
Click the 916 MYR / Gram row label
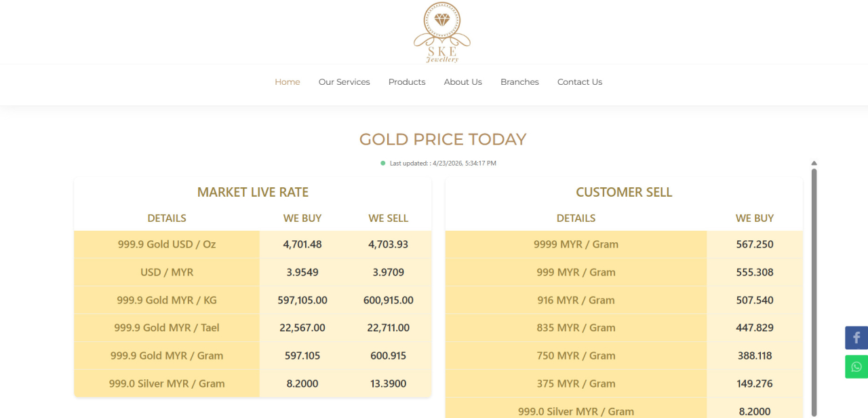pos(576,300)
